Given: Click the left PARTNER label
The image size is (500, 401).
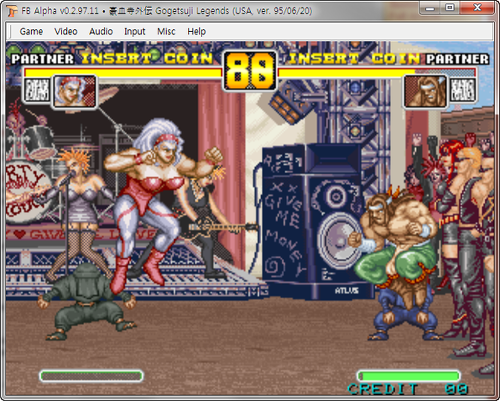Looking at the screenshot, I should pos(42,59).
